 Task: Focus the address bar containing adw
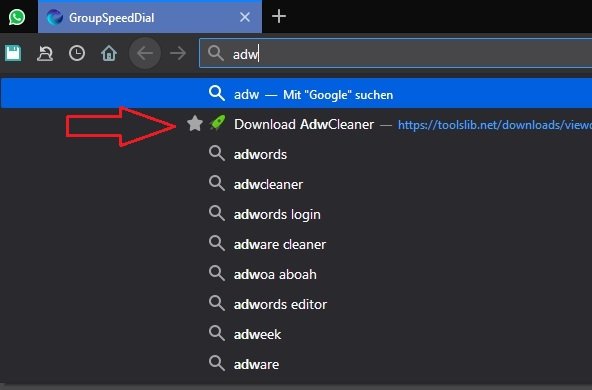(x=396, y=53)
